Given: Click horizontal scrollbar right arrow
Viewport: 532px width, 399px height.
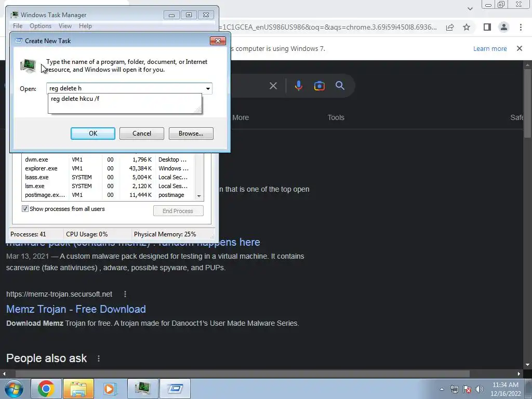Looking at the screenshot, I should click(x=519, y=374).
